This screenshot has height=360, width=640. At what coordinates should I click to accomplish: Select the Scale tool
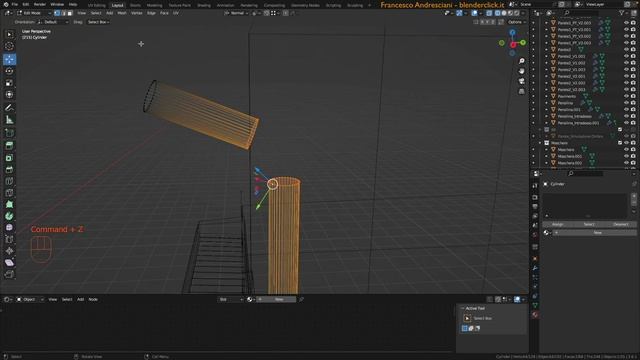[x=9, y=83]
